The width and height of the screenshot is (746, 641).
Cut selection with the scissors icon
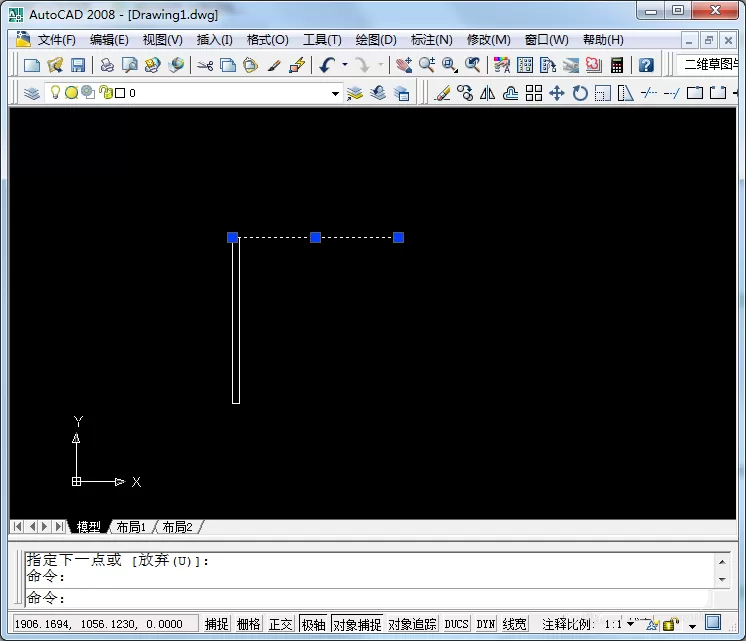click(x=205, y=65)
